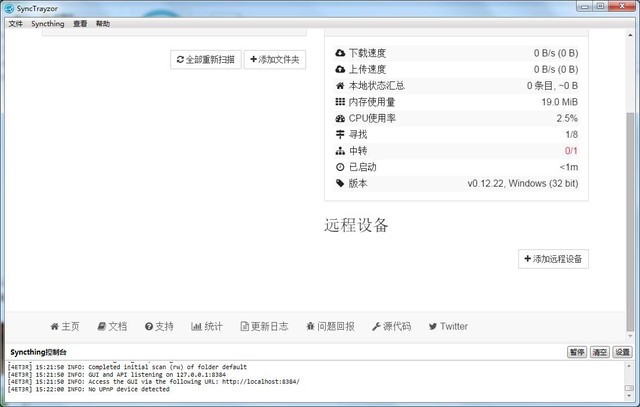Open the 更新日志 footer link

point(264,327)
